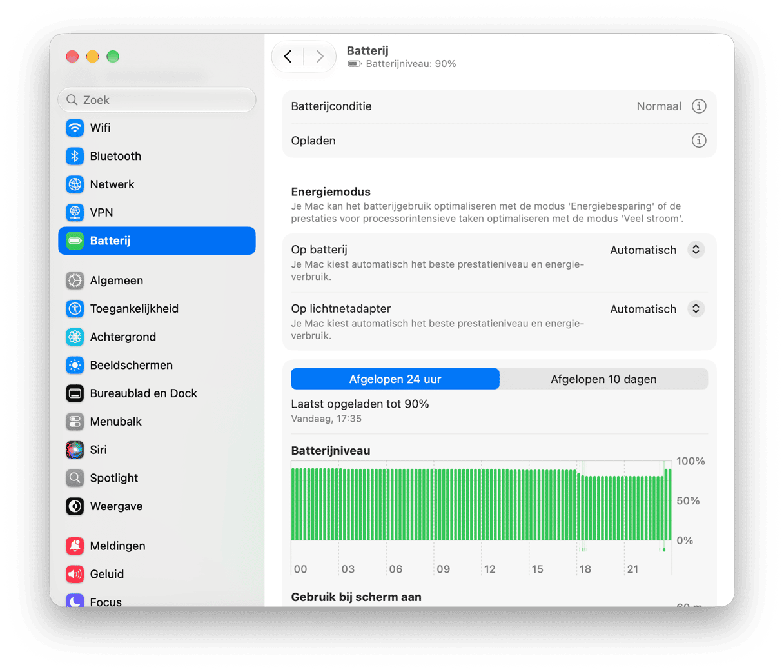The width and height of the screenshot is (784, 672).
Task: Click the VPN sidebar icon
Action: (75, 212)
